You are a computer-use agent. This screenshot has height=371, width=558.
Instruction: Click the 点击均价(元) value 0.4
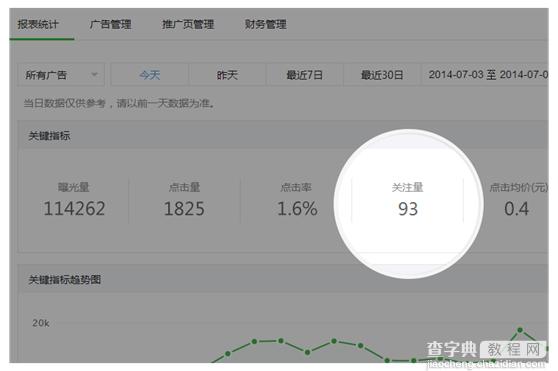[516, 209]
